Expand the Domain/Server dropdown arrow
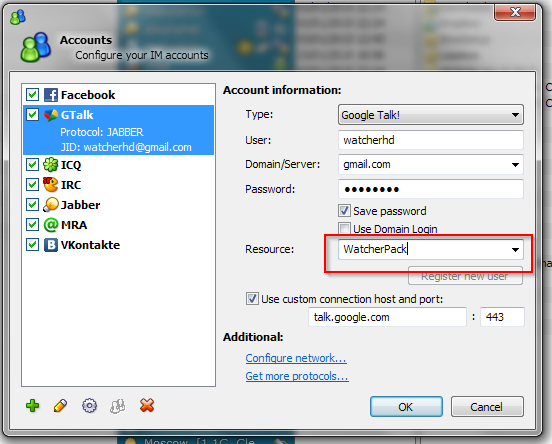The height and width of the screenshot is (444, 552). (x=515, y=164)
